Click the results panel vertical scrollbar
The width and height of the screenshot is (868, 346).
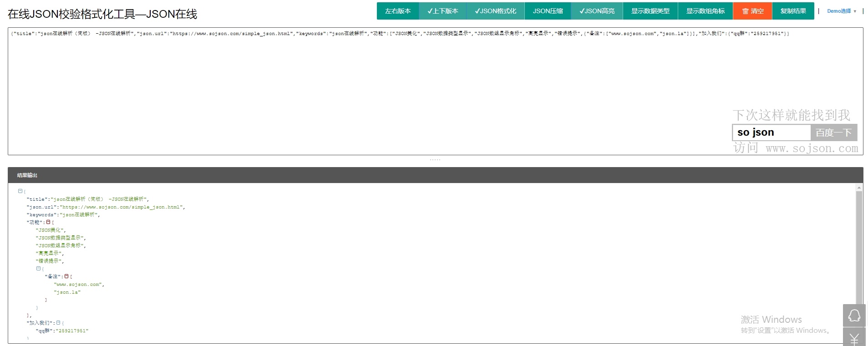coord(859,246)
